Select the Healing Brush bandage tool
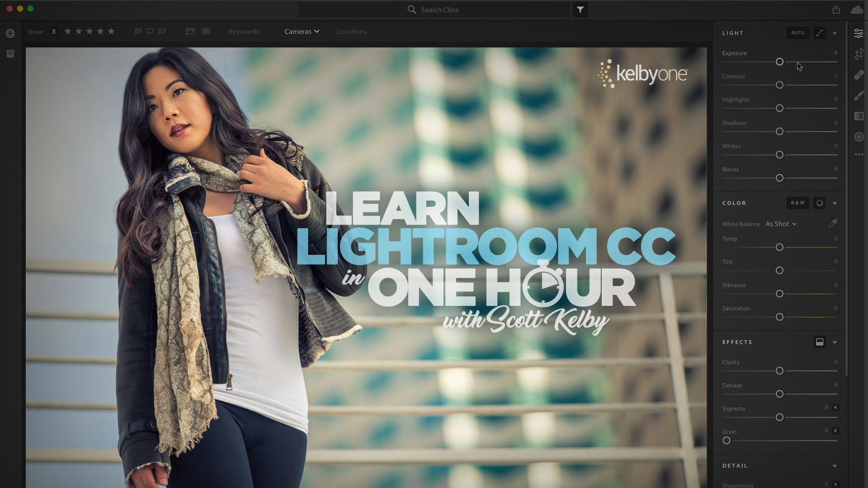The image size is (868, 488). click(859, 75)
